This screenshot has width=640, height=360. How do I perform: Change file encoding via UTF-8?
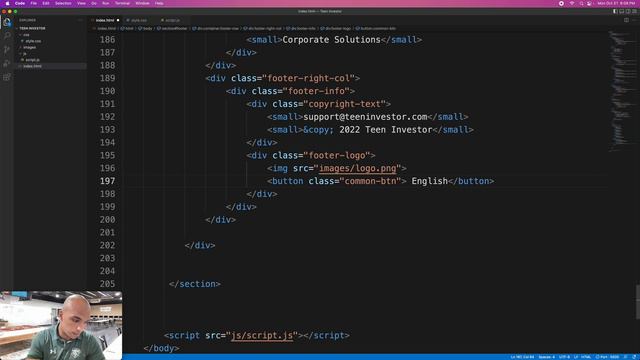point(564,357)
